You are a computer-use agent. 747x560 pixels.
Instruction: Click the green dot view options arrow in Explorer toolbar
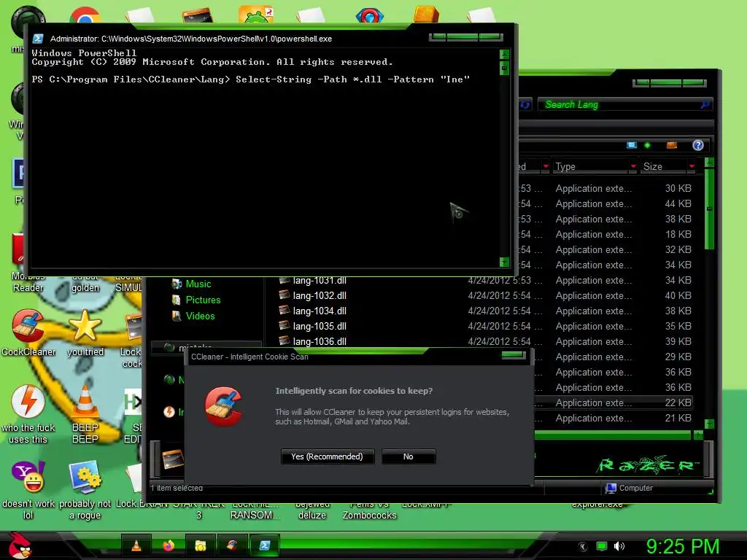click(648, 145)
